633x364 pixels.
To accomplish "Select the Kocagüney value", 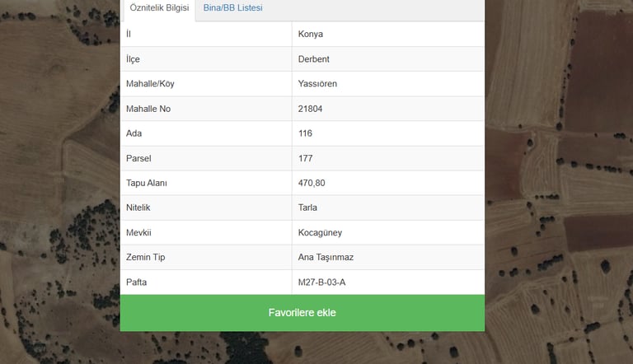I will point(320,233).
